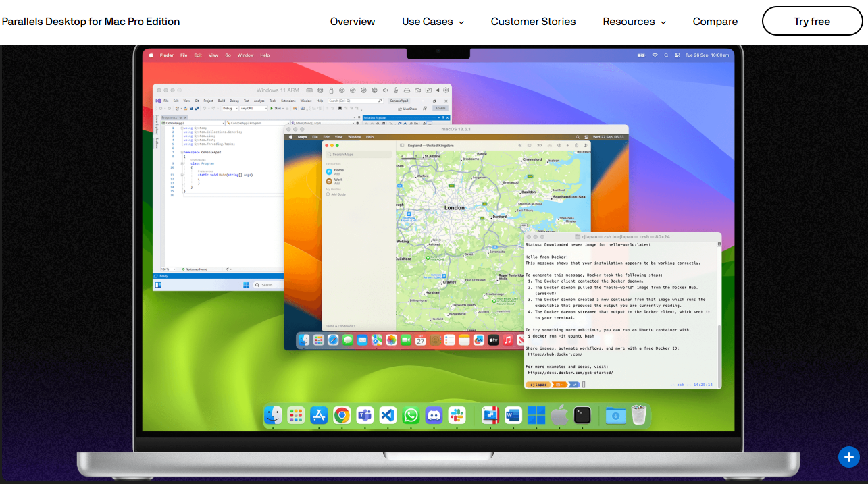868x484 pixels.
Task: Open Microsoft Word from the dock
Action: tap(513, 415)
